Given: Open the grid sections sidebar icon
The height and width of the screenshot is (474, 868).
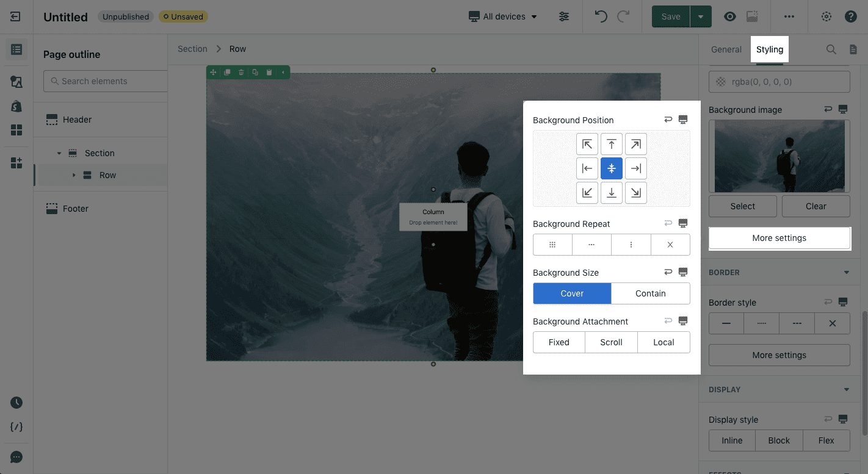Looking at the screenshot, I should [16, 131].
